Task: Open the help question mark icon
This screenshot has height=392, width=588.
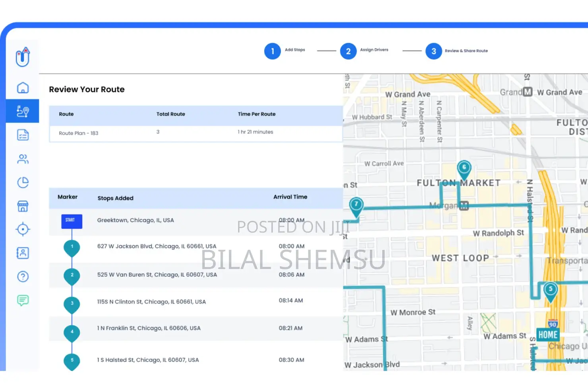Action: 23,276
